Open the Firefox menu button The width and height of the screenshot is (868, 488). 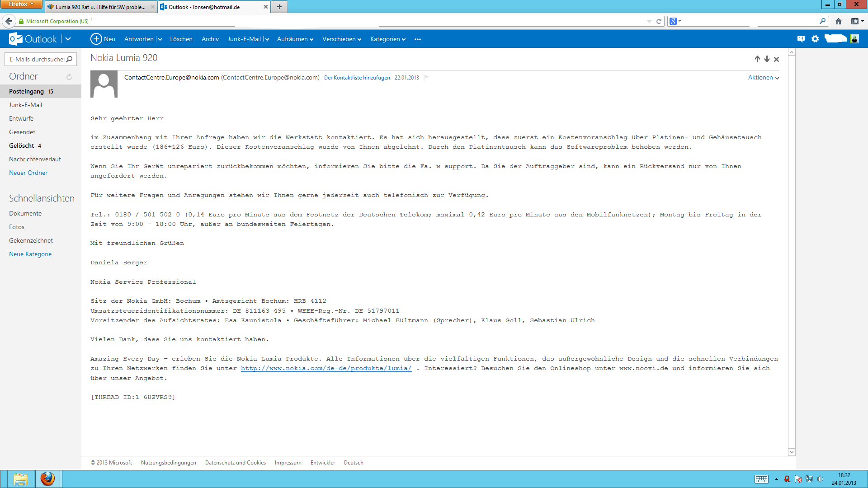tap(21, 4)
